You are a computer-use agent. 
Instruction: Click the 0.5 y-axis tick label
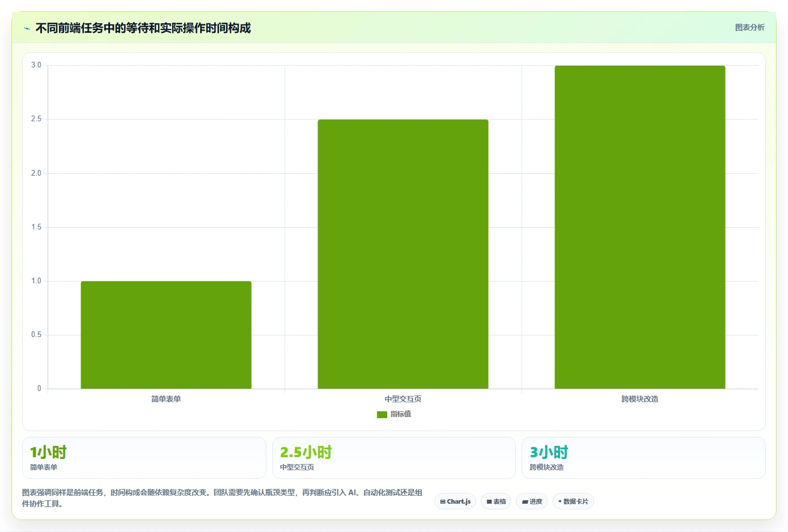click(x=36, y=335)
